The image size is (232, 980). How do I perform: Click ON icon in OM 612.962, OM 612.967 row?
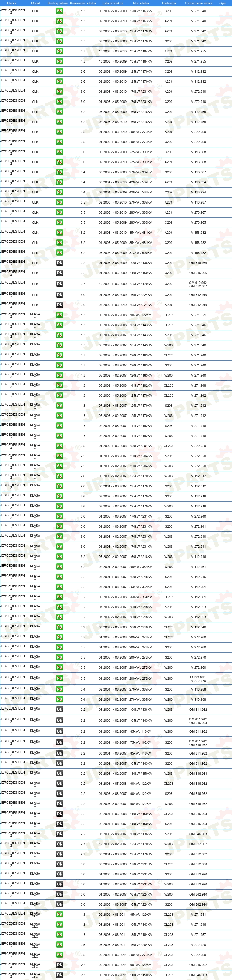(x=59, y=284)
